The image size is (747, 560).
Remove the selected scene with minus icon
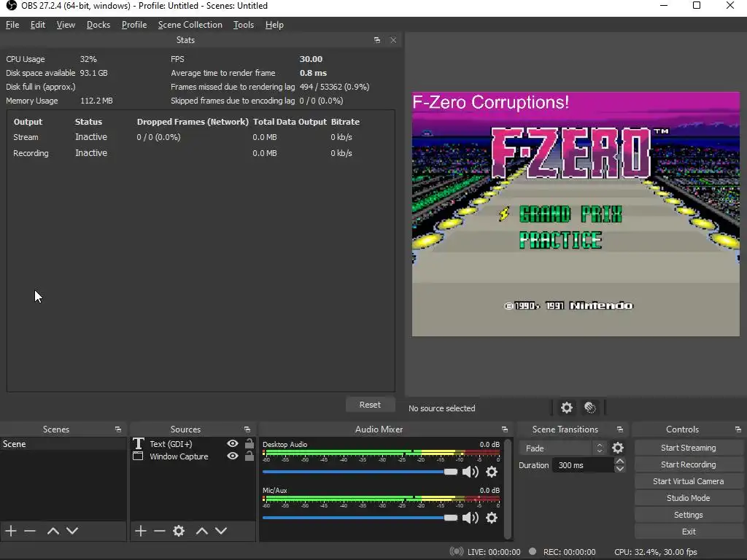[30, 531]
